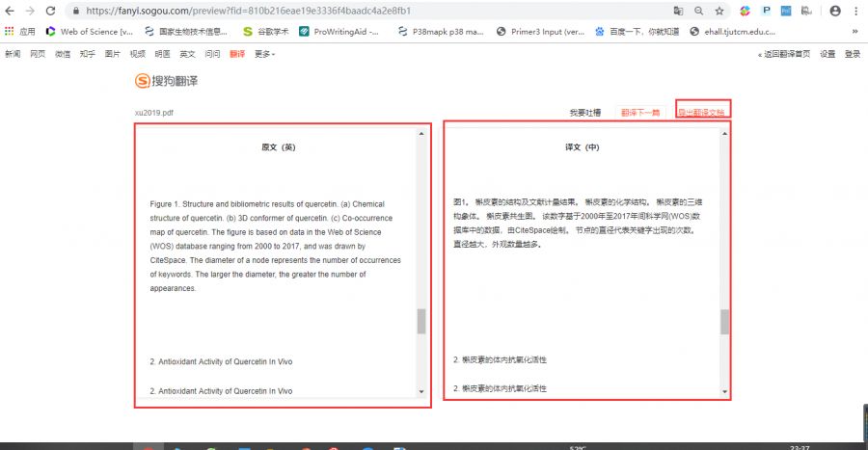Image resolution: width=868 pixels, height=450 pixels.
Task: Switch to the 知乎 tab
Action: tap(88, 54)
